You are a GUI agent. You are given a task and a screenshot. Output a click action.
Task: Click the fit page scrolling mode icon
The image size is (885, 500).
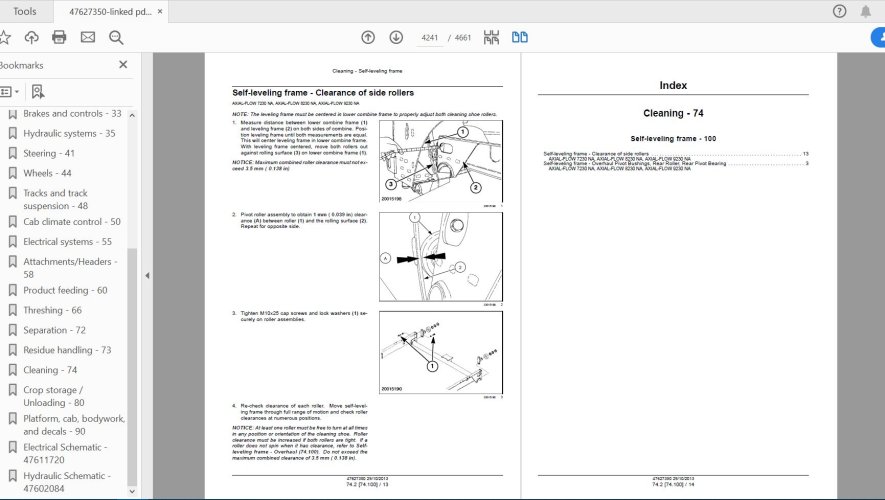491,37
